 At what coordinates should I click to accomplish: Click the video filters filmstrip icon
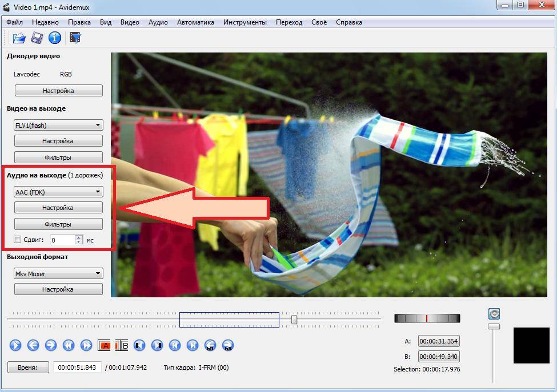[x=75, y=38]
